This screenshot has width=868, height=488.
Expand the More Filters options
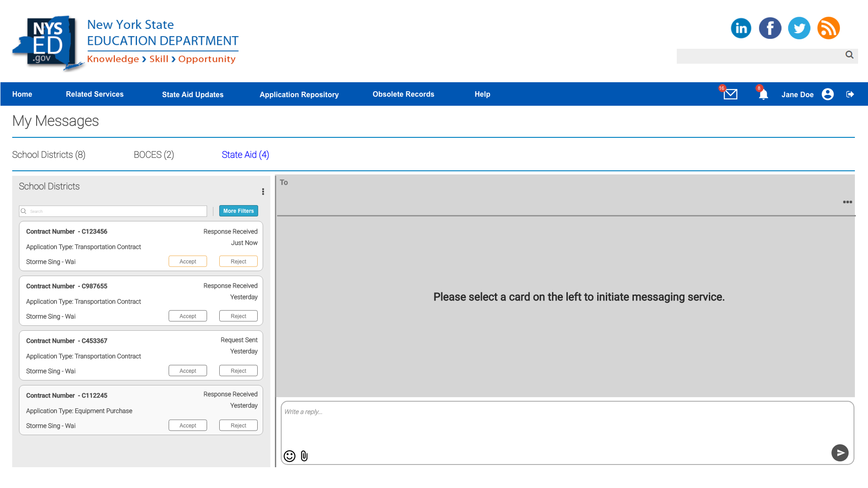pos(238,211)
